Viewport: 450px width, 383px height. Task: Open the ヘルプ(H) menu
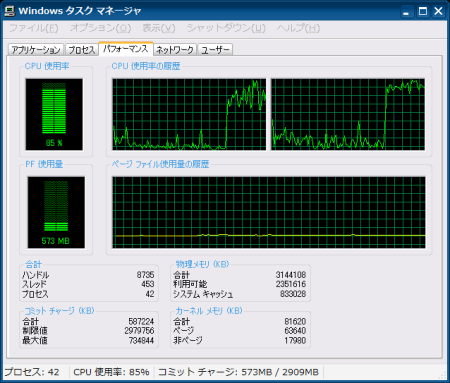pyautogui.click(x=298, y=28)
